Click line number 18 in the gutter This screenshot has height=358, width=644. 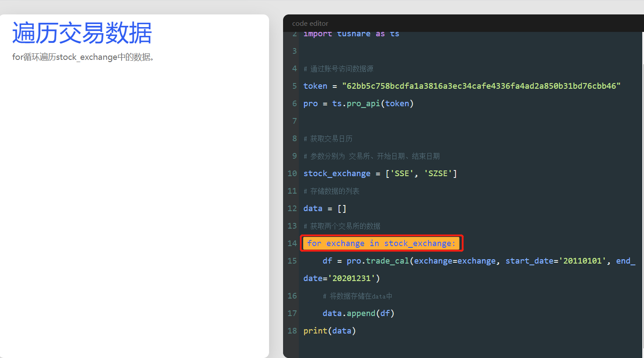pos(292,331)
